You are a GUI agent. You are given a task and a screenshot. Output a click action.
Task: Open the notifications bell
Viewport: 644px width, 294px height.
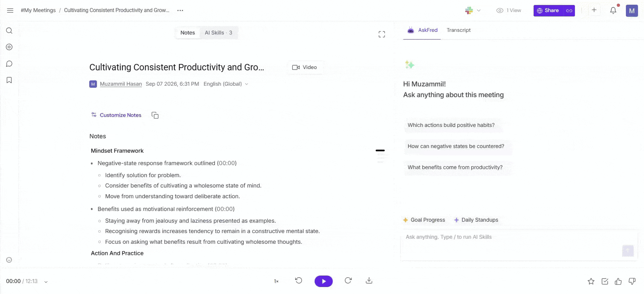coord(613,10)
